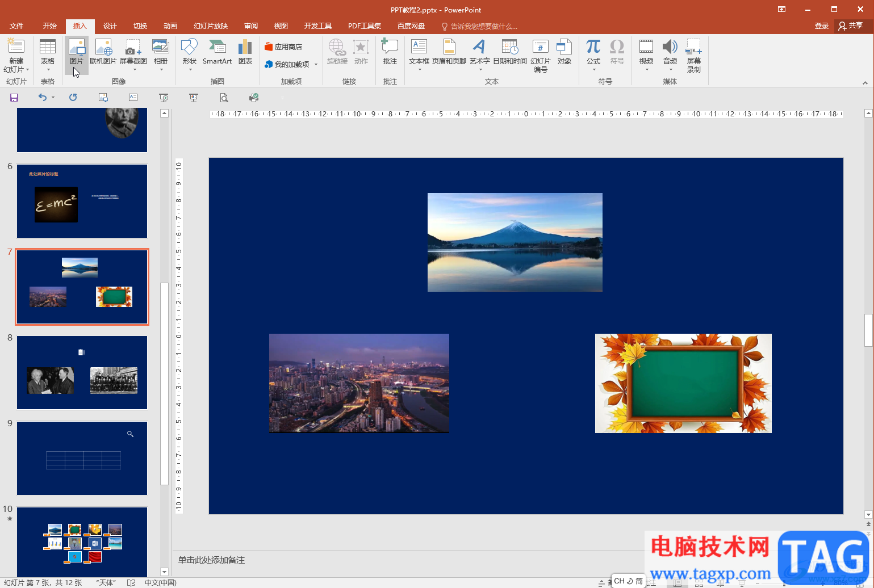Image resolution: width=874 pixels, height=588 pixels.
Task: Click the Symbol (符号) omega icon
Action: click(617, 47)
